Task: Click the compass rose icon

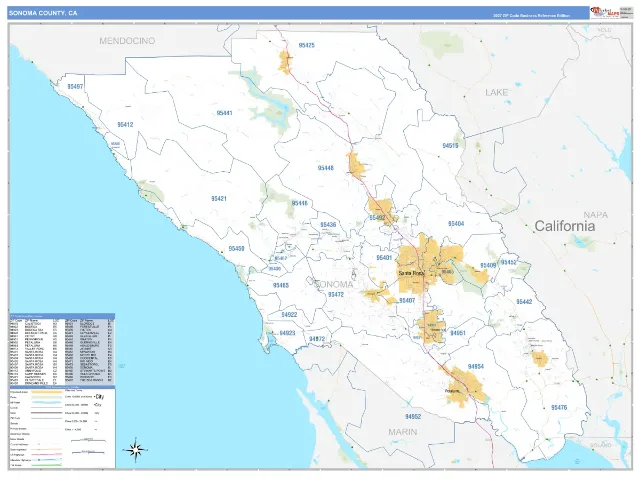Action: click(135, 450)
